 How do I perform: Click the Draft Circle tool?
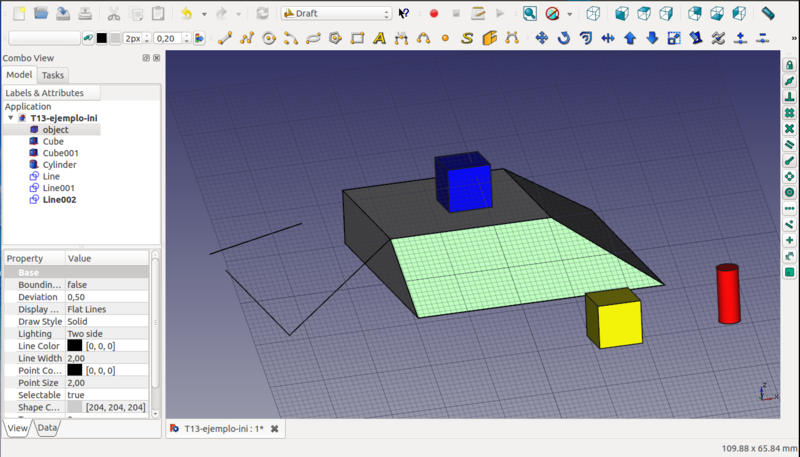click(269, 38)
